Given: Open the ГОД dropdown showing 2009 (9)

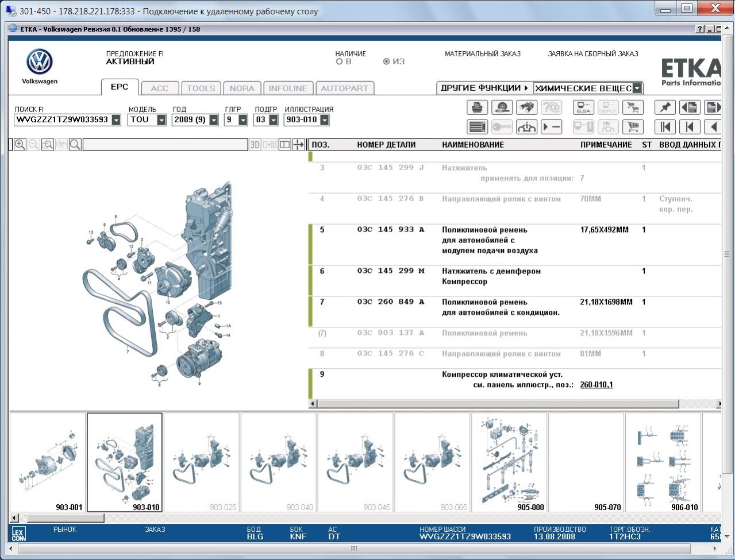Looking at the screenshot, I should [214, 120].
